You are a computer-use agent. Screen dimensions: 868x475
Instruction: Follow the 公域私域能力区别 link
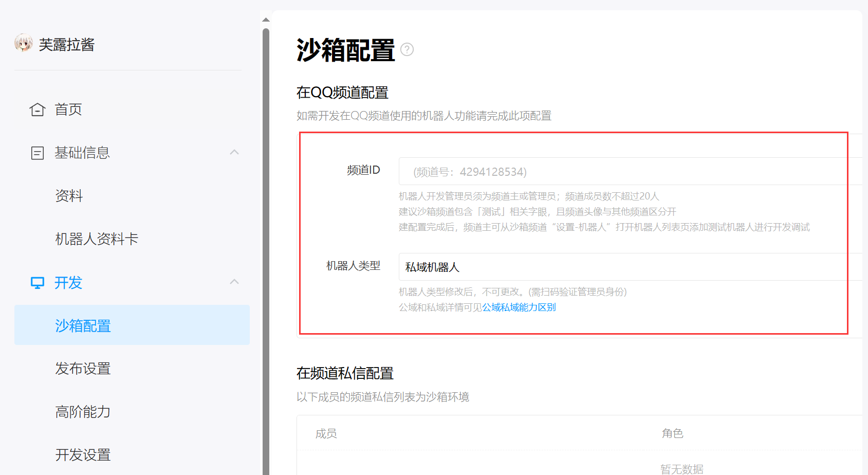tap(519, 307)
